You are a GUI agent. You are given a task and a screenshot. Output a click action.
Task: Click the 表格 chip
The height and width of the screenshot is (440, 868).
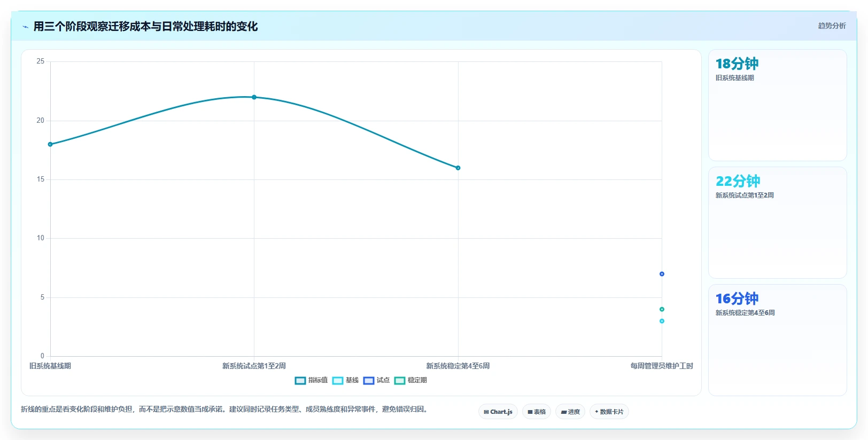click(537, 412)
